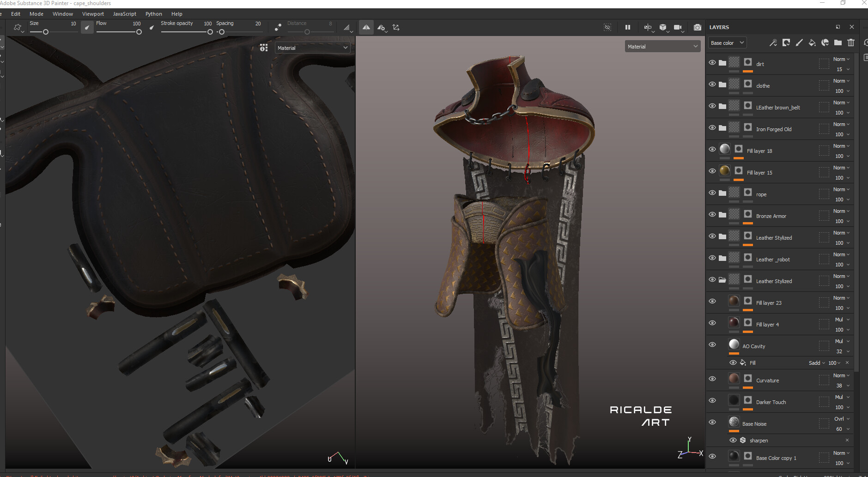Add a new folder to the layers
868x477 pixels.
pos(838,43)
